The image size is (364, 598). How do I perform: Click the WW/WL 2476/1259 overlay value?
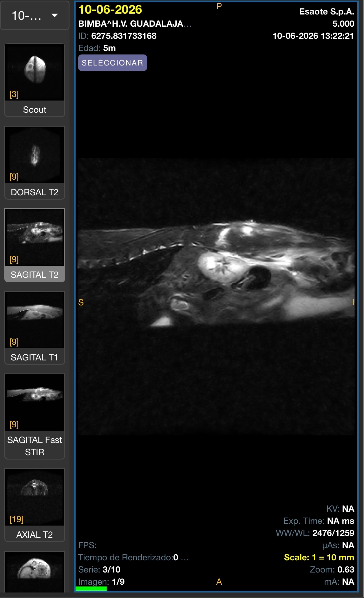tap(315, 533)
